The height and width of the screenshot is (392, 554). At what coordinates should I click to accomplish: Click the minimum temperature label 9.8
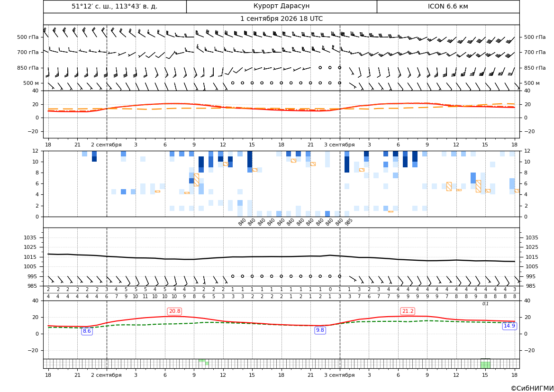[x=320, y=330]
